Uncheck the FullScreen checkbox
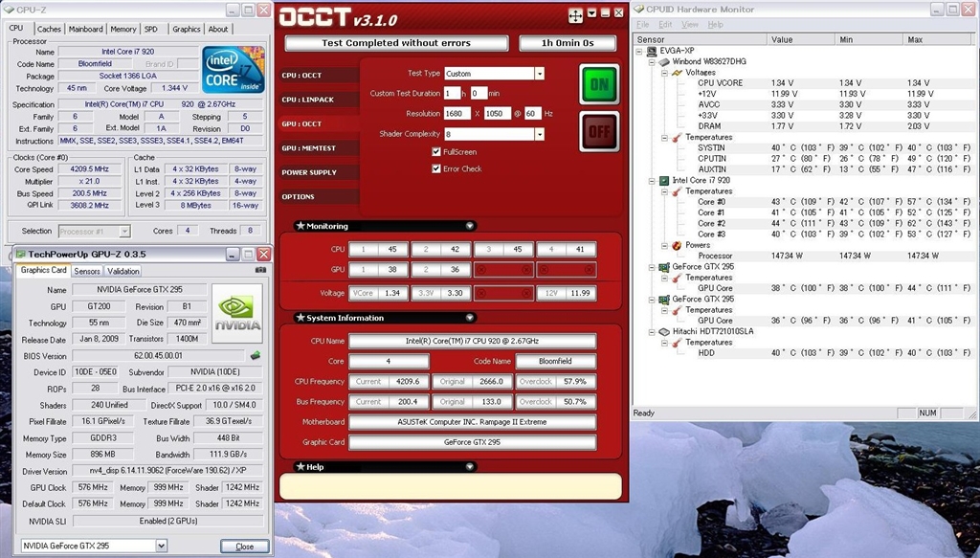 (436, 152)
